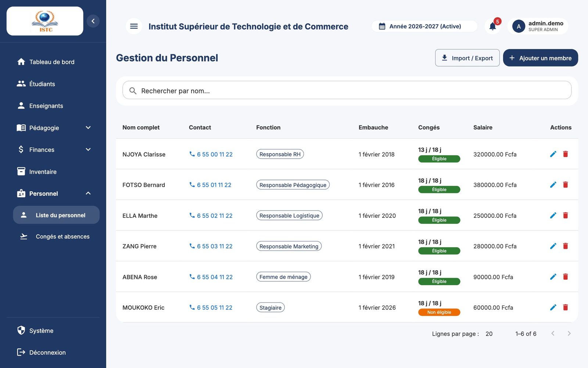The width and height of the screenshot is (588, 368).
Task: Click the Rechercher par nom search field
Action: coord(347,90)
